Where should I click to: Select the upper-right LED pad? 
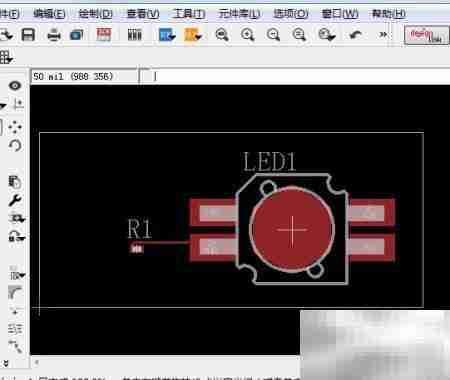(371, 212)
